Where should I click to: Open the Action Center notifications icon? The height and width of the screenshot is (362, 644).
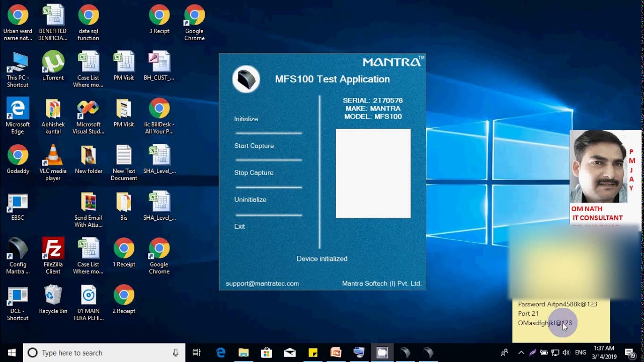tap(629, 352)
